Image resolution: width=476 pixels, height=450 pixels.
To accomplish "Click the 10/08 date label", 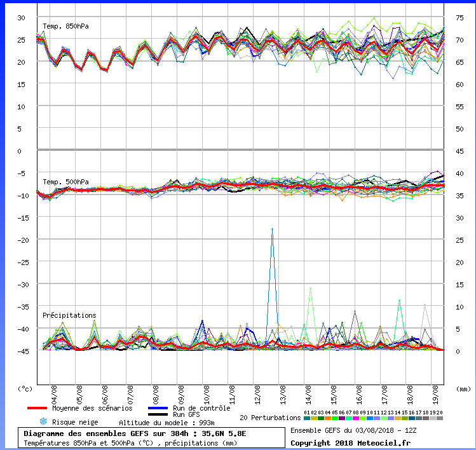I will click(x=207, y=395).
